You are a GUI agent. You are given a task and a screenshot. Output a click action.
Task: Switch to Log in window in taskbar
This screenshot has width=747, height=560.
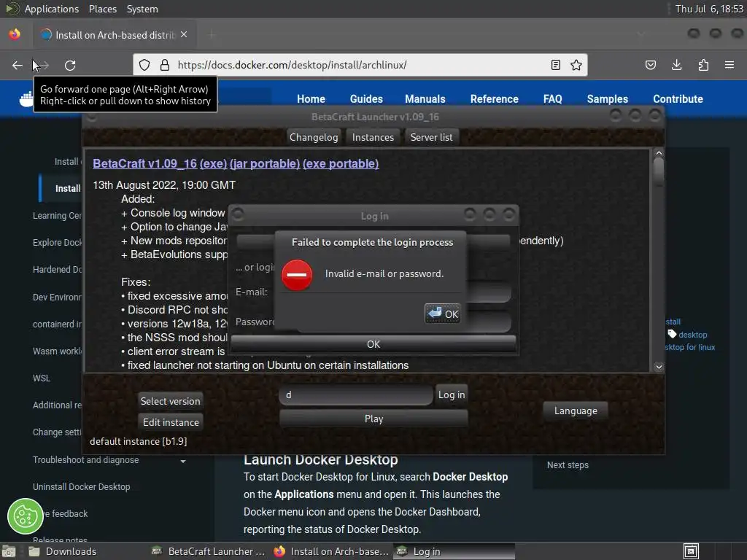click(x=454, y=551)
